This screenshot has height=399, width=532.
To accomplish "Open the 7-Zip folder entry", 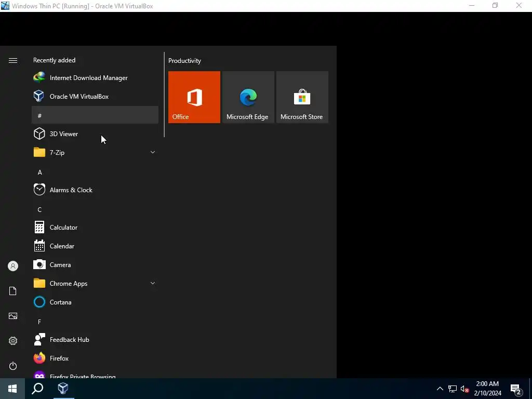I will (x=95, y=152).
